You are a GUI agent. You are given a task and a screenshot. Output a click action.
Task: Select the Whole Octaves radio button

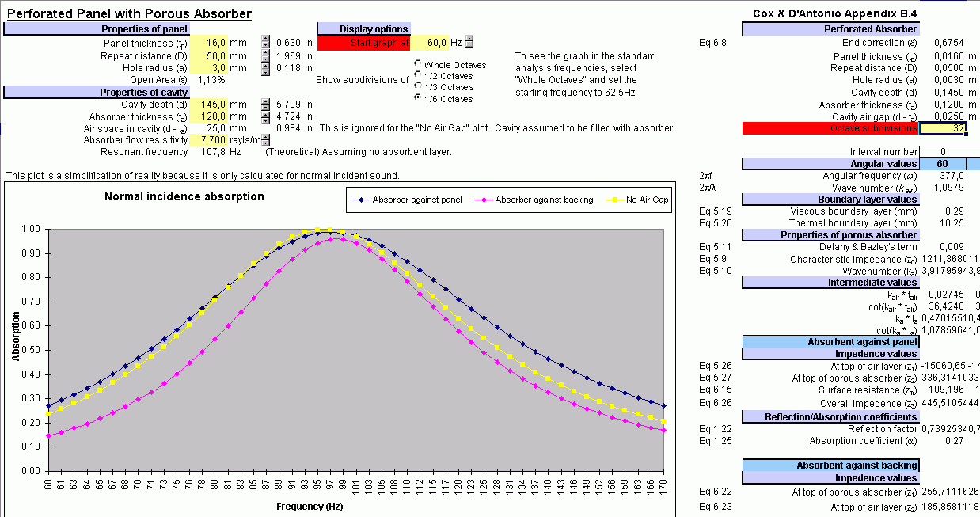click(418, 64)
